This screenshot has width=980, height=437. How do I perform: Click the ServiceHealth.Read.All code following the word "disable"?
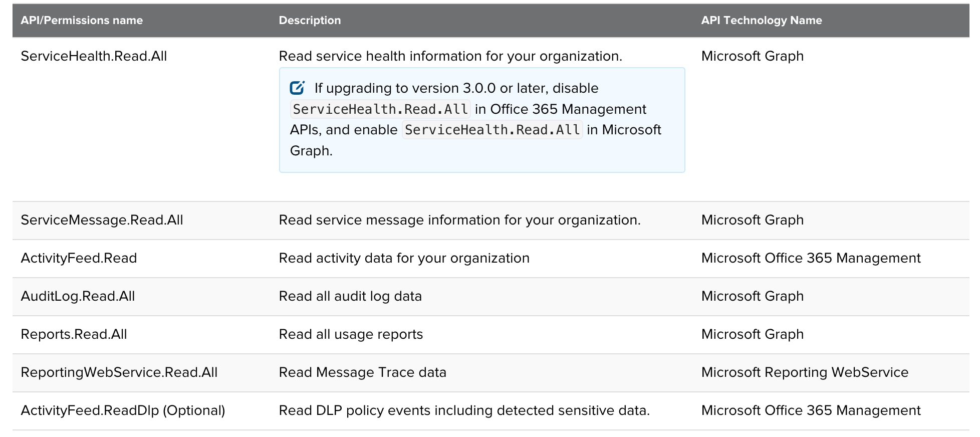pos(380,109)
